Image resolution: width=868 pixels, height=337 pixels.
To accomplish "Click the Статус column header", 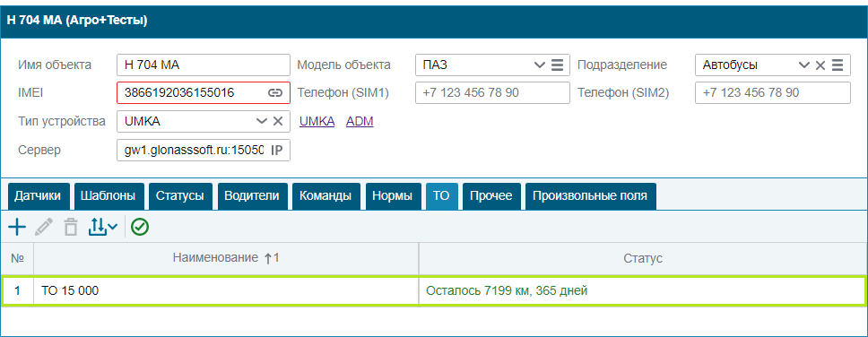I will point(643,258).
